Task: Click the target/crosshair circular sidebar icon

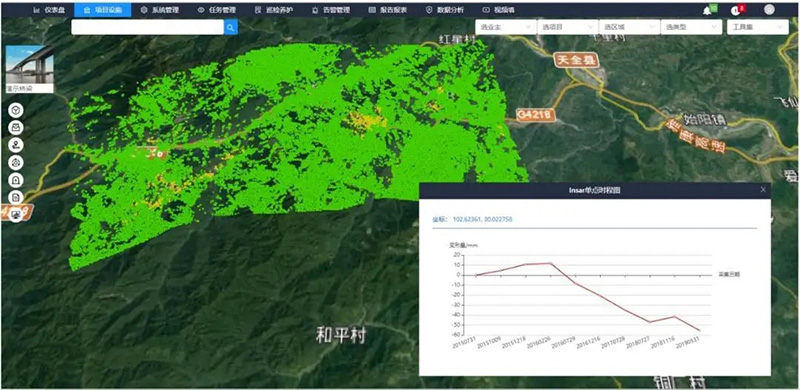Action: pos(16,162)
